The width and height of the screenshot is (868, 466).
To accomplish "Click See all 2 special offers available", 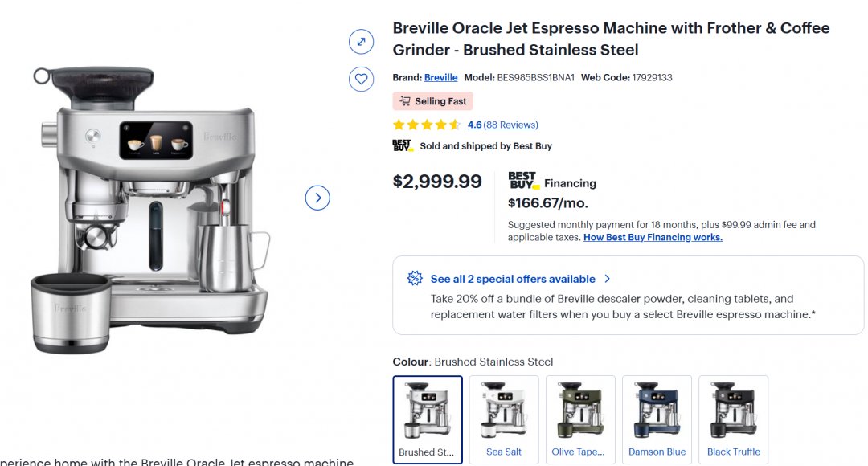I will 513,279.
